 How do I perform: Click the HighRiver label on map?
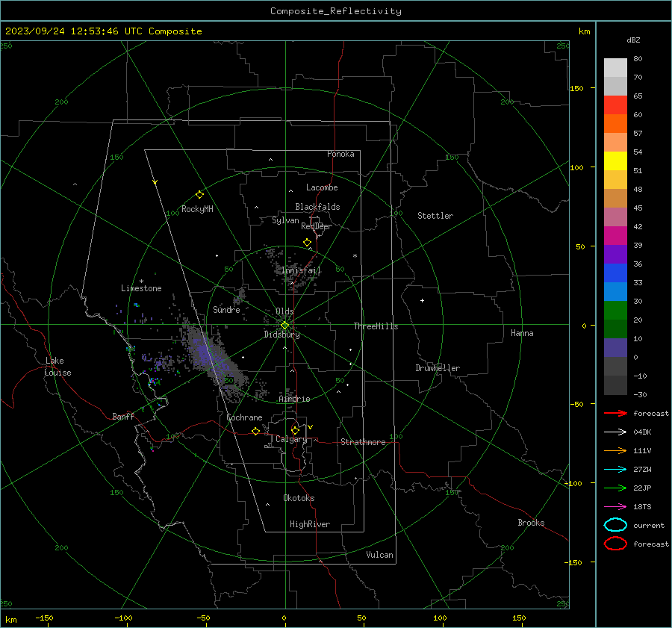point(310,524)
